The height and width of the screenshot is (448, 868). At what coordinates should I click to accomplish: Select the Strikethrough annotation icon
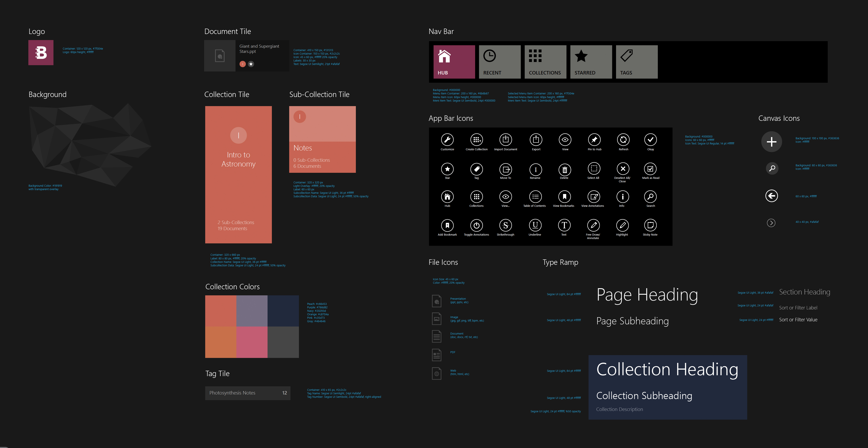click(x=505, y=225)
